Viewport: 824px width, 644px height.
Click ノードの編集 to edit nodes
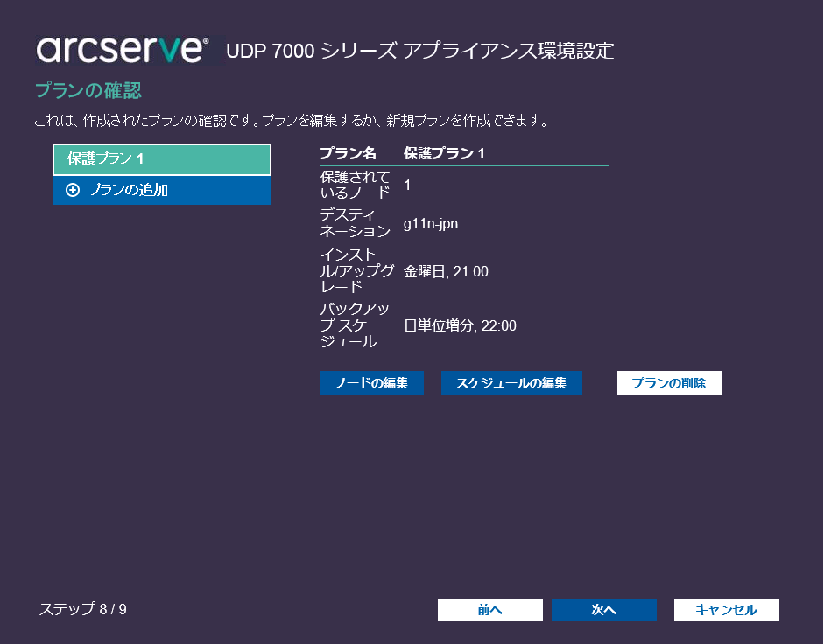(x=371, y=382)
